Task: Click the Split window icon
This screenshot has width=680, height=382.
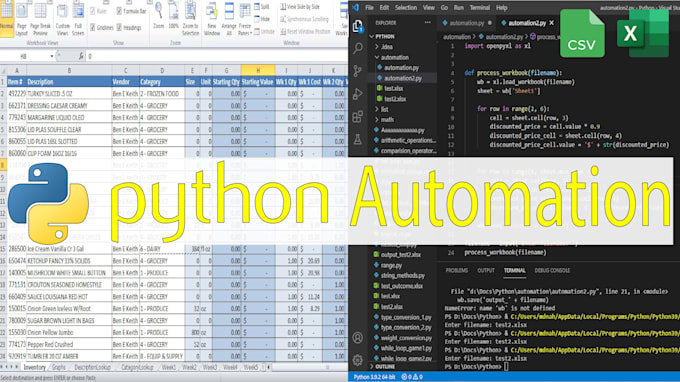Action: 262,7
